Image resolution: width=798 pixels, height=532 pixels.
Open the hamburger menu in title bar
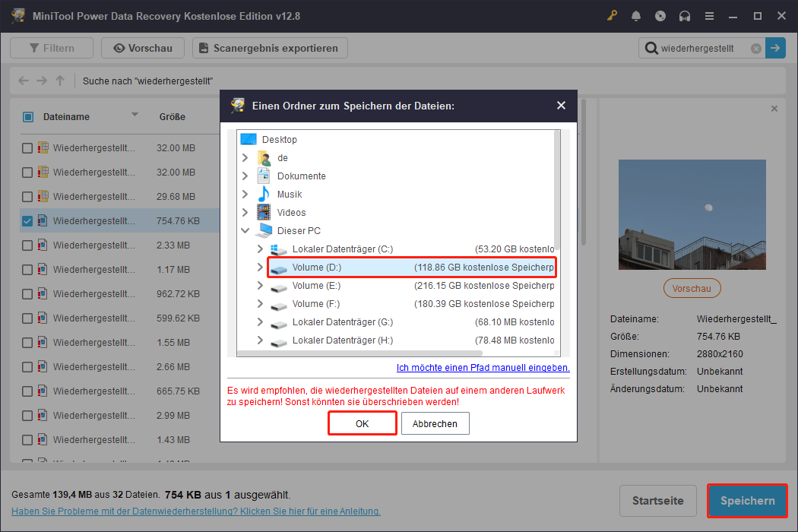pos(709,15)
